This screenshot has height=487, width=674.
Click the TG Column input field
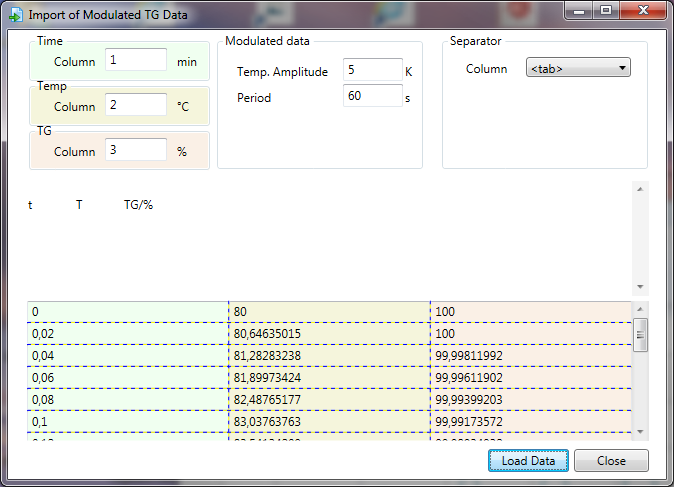pos(136,150)
